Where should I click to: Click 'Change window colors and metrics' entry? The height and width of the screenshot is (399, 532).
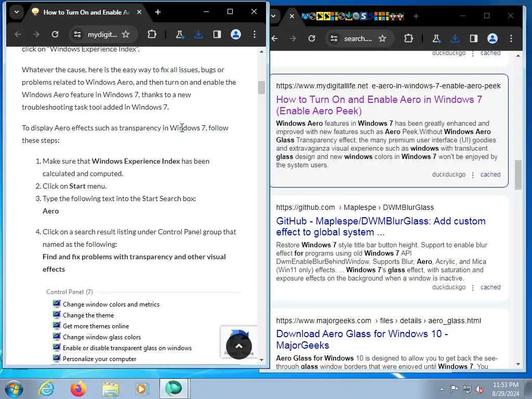111,304
